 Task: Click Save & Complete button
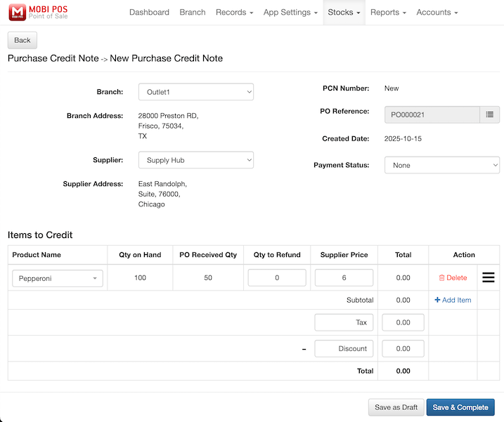[x=460, y=407]
